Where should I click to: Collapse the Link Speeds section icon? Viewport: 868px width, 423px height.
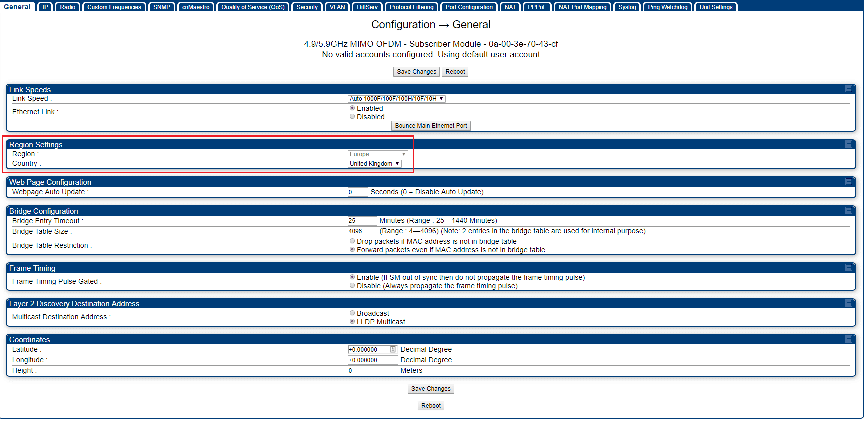coord(848,89)
